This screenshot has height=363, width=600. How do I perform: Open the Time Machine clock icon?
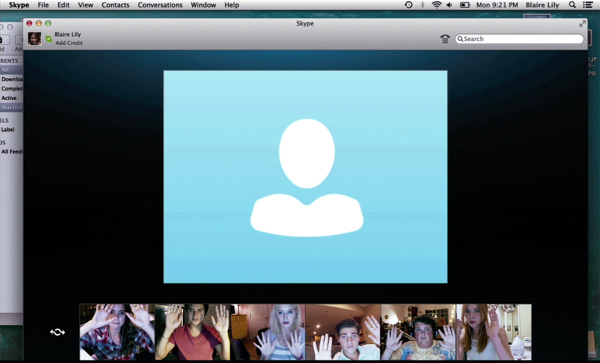pyautogui.click(x=409, y=5)
